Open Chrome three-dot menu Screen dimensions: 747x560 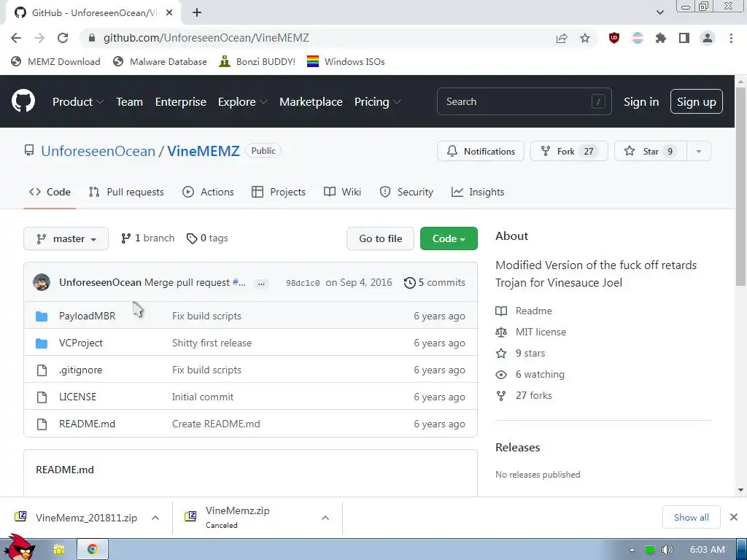tap(731, 38)
